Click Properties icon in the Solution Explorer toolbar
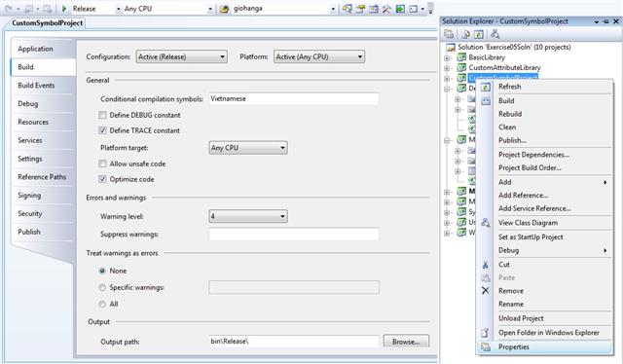 (x=449, y=35)
